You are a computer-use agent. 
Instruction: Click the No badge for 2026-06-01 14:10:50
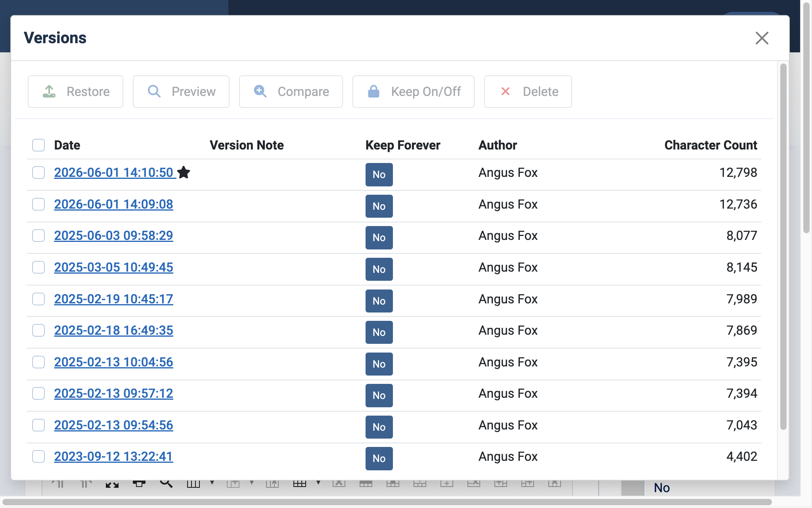coord(379,174)
